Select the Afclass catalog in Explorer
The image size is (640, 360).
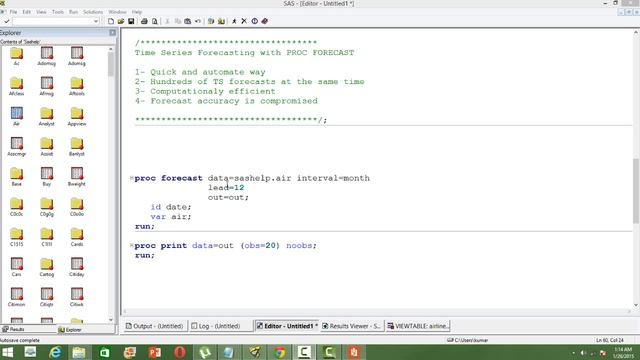tap(16, 87)
